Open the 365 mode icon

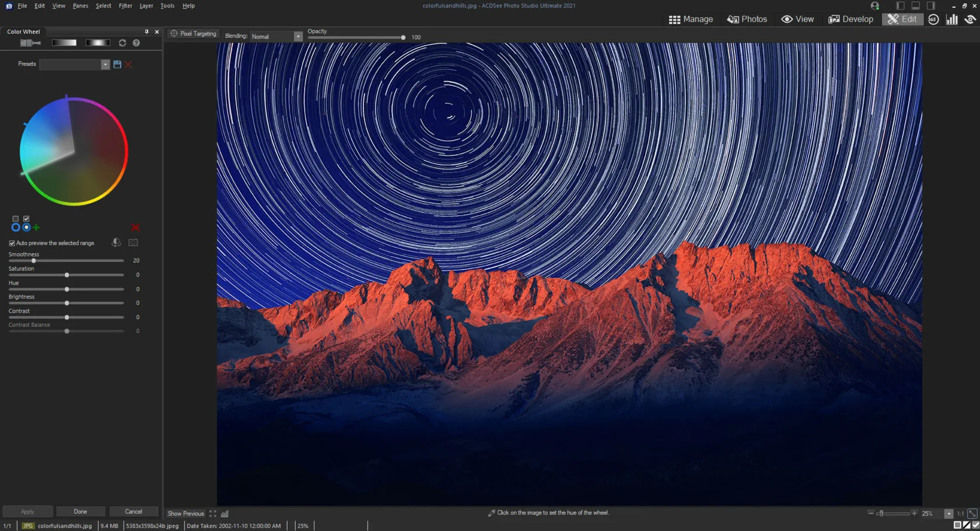[x=933, y=19]
